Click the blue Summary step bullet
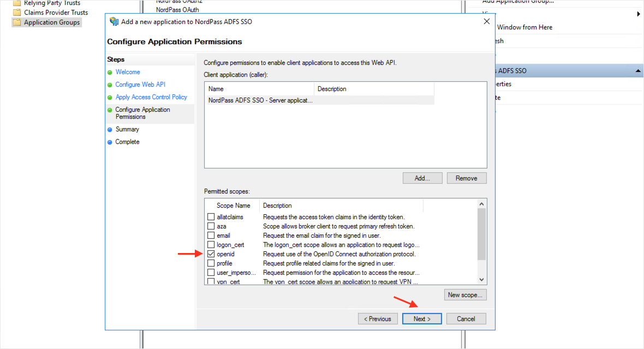The width and height of the screenshot is (644, 349). pyautogui.click(x=110, y=130)
